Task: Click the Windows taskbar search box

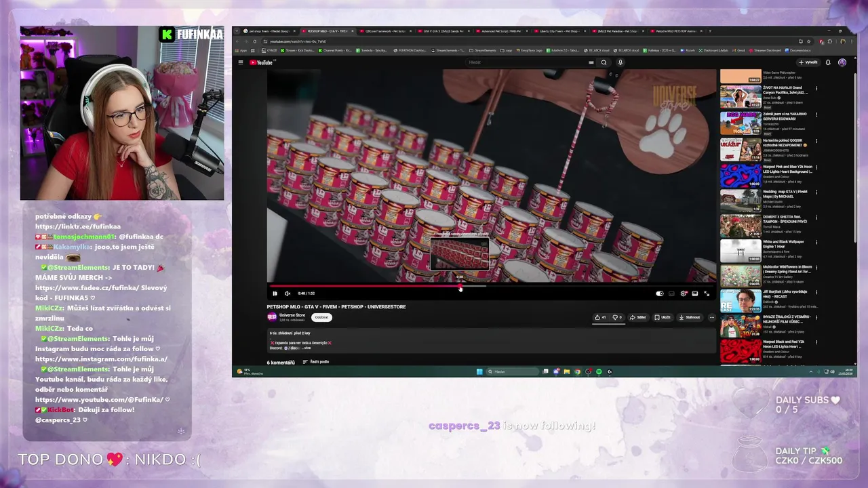Action: coord(513,371)
